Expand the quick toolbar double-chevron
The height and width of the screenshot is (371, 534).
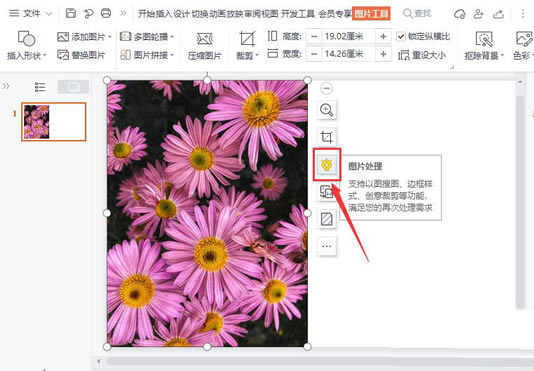coord(123,13)
